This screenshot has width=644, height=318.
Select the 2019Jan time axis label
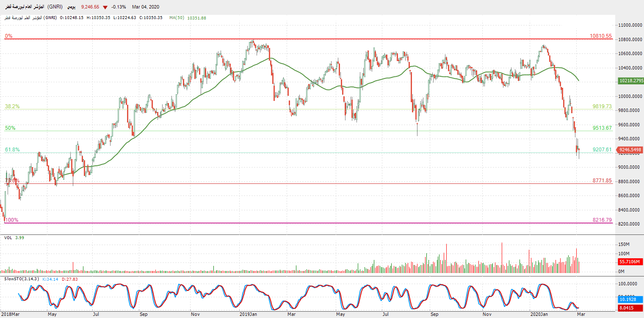tap(249, 314)
